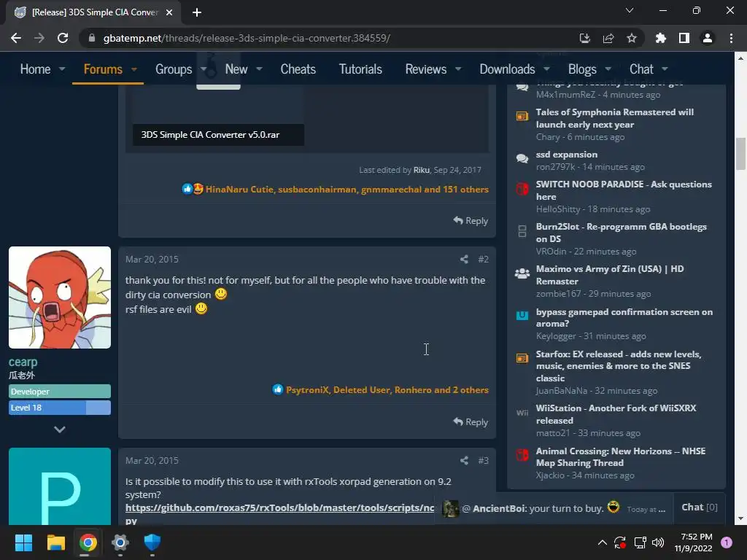Show hidden tray icons chevron
The width and height of the screenshot is (747, 560).
pos(602,542)
